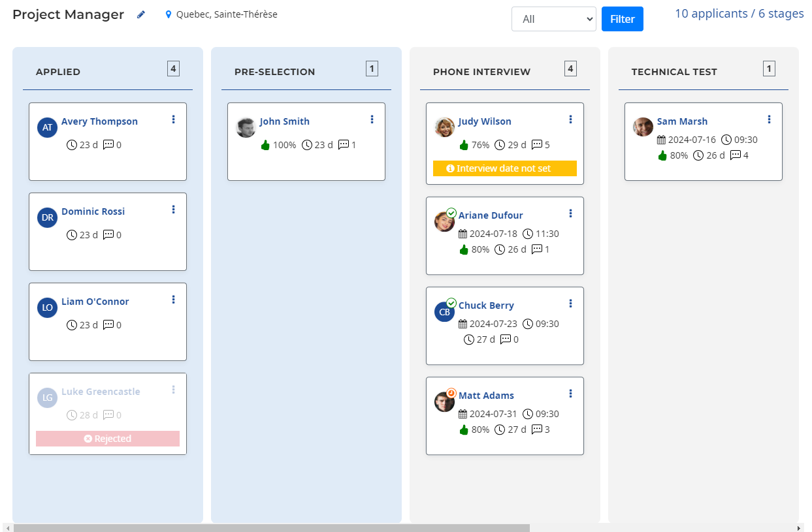Open Ariane Dufour's applicant profile
The image size is (812, 532).
point(491,215)
